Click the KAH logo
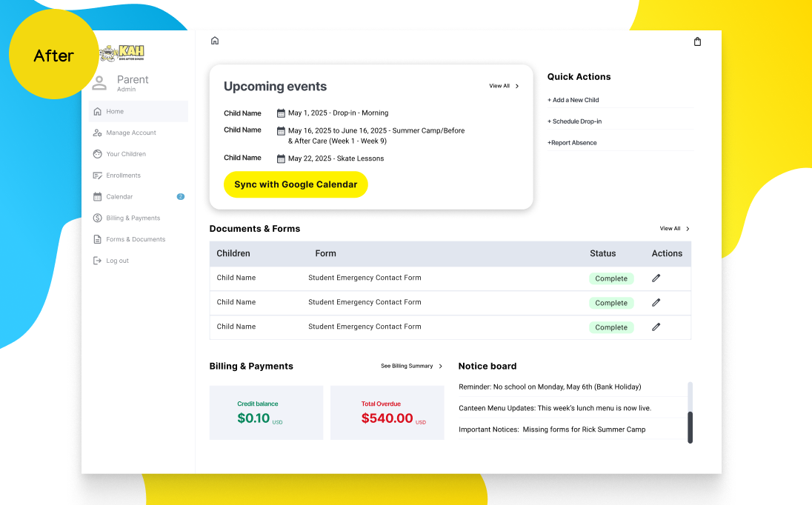The height and width of the screenshot is (505, 812). [122, 53]
